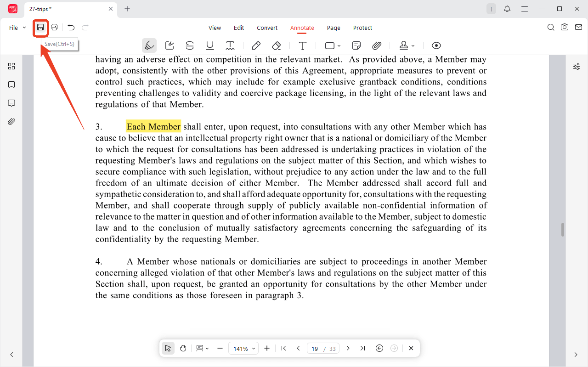588x367 pixels.
Task: Choose the Underline tool
Action: click(x=210, y=45)
